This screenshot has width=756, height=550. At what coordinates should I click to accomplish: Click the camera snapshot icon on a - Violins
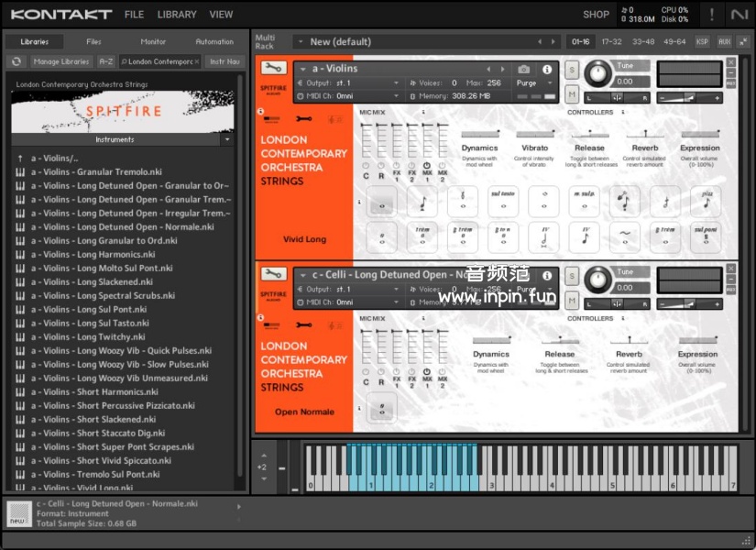tap(524, 70)
